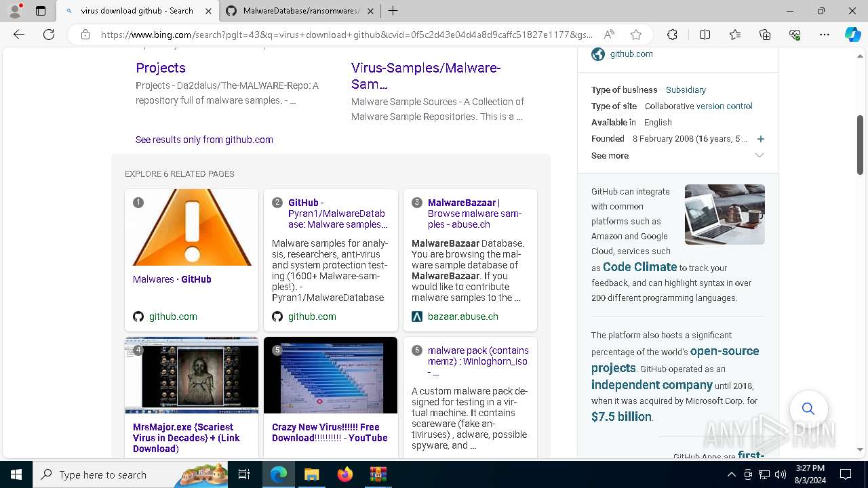Open notification center icon
The image size is (868, 488).
pyautogui.click(x=846, y=474)
